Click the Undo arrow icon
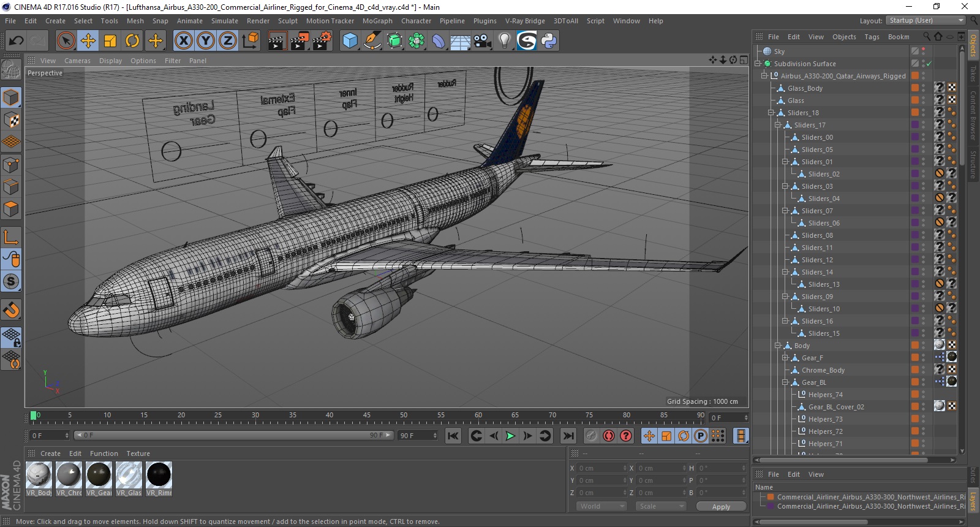This screenshot has height=527, width=980. [17, 41]
